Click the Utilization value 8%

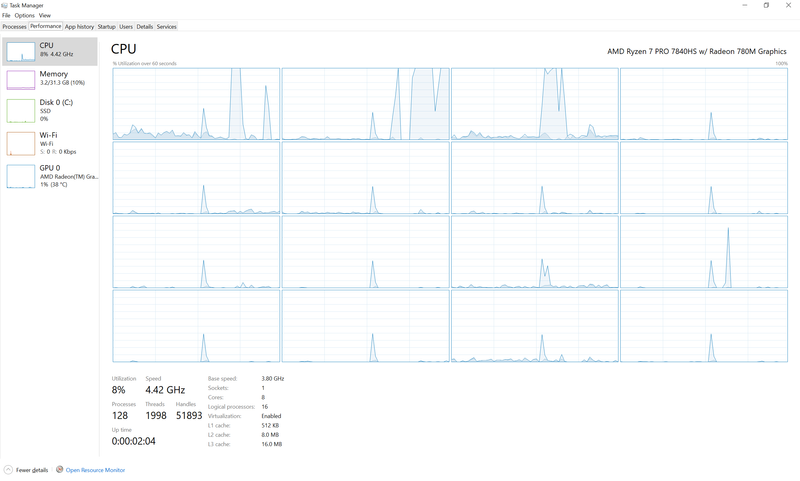(118, 390)
